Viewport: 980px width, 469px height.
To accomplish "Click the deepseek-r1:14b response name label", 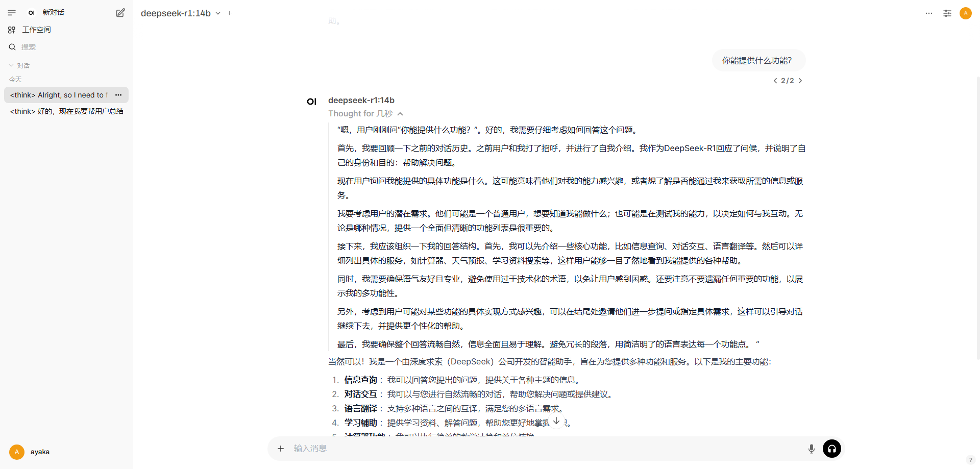I will tap(361, 100).
